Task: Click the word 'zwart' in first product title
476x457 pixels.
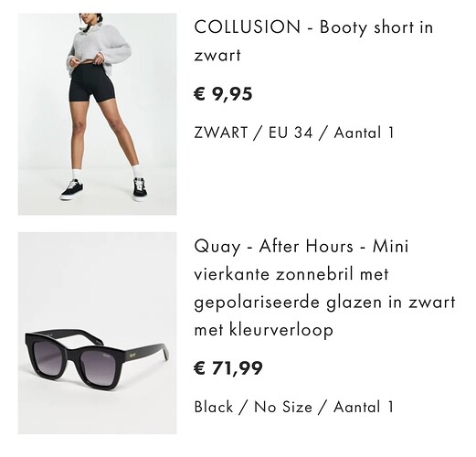Action: click(217, 56)
